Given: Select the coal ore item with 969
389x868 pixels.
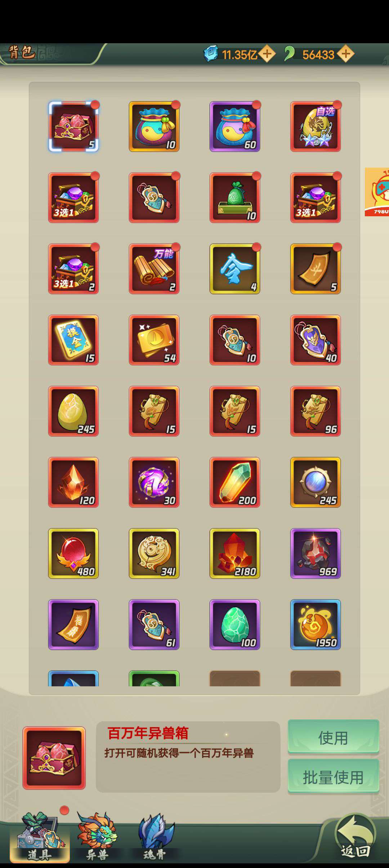Looking at the screenshot, I should (316, 554).
